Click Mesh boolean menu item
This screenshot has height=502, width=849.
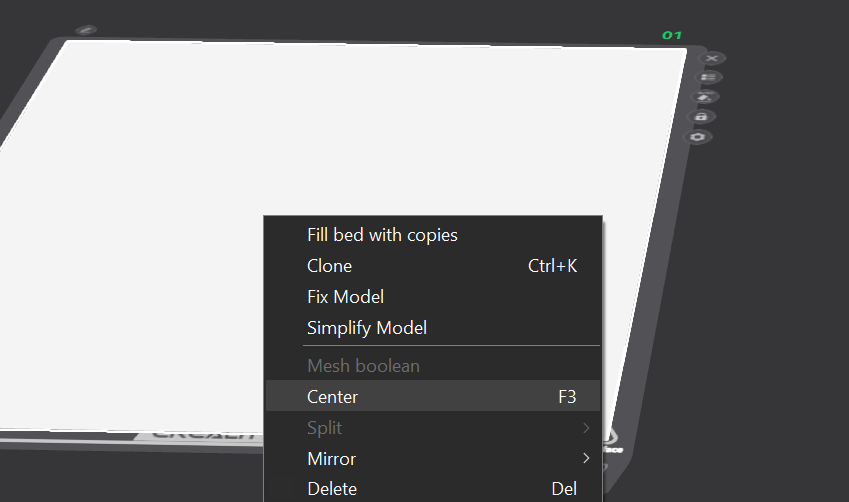pyautogui.click(x=363, y=366)
